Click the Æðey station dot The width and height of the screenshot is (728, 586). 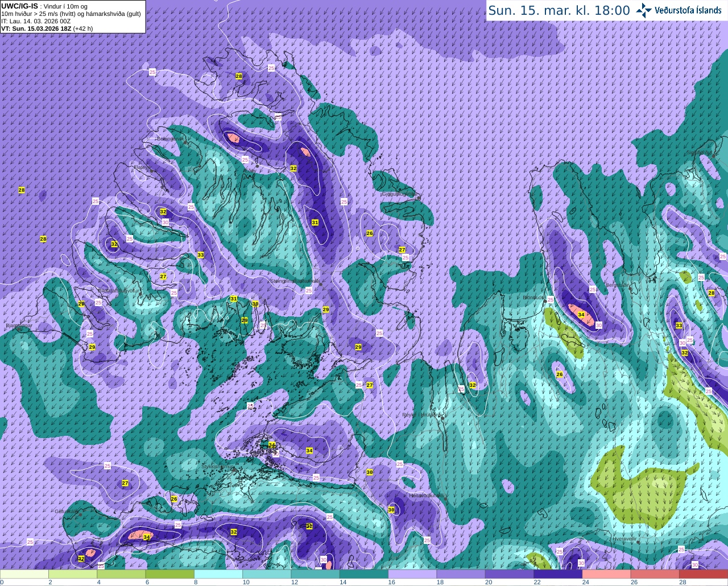[x=257, y=166]
